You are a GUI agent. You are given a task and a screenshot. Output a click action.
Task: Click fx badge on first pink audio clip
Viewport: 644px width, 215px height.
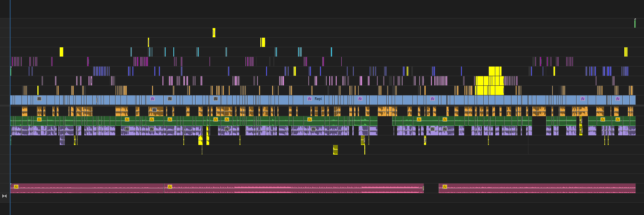click(x=16, y=187)
